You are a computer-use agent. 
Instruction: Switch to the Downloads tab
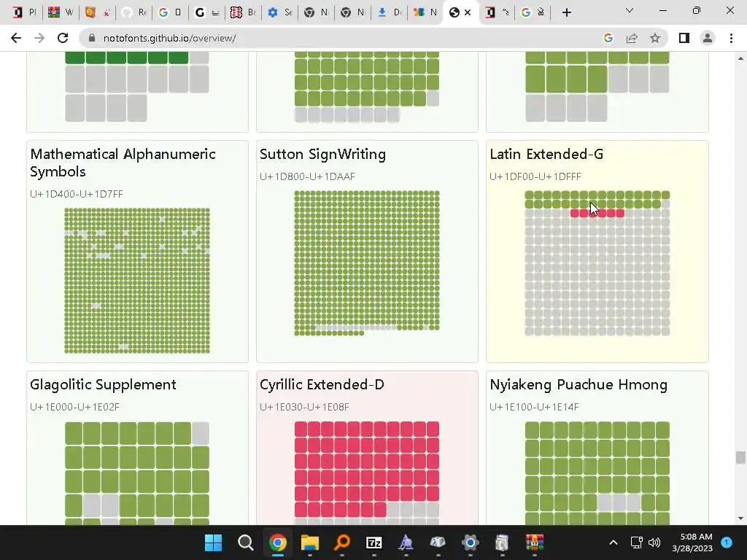pos(390,12)
